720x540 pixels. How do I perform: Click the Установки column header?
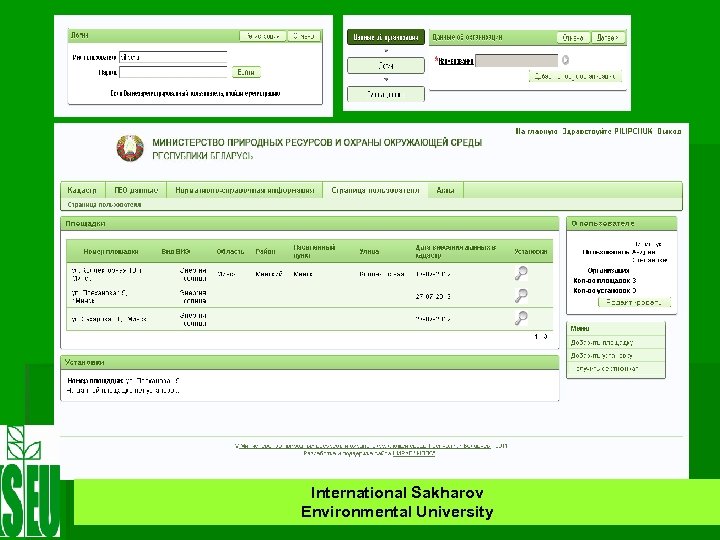click(x=531, y=252)
